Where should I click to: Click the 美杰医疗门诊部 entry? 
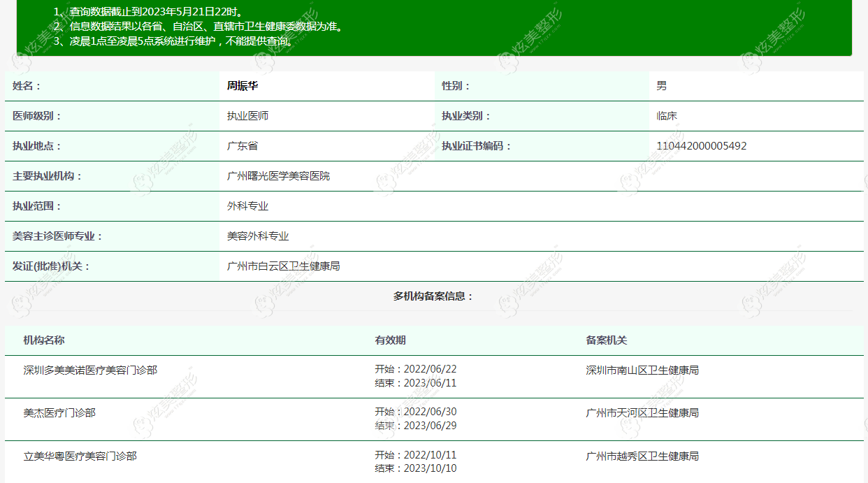tap(59, 413)
